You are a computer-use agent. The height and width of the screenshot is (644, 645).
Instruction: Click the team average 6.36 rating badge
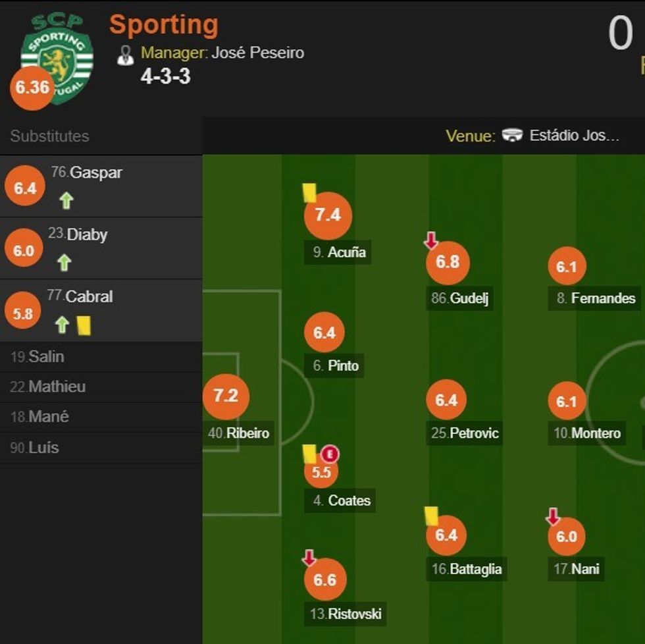[x=32, y=88]
